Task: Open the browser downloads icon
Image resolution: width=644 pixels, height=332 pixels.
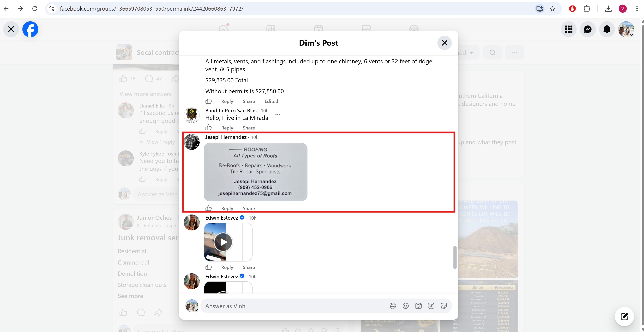Action: pyautogui.click(x=608, y=9)
